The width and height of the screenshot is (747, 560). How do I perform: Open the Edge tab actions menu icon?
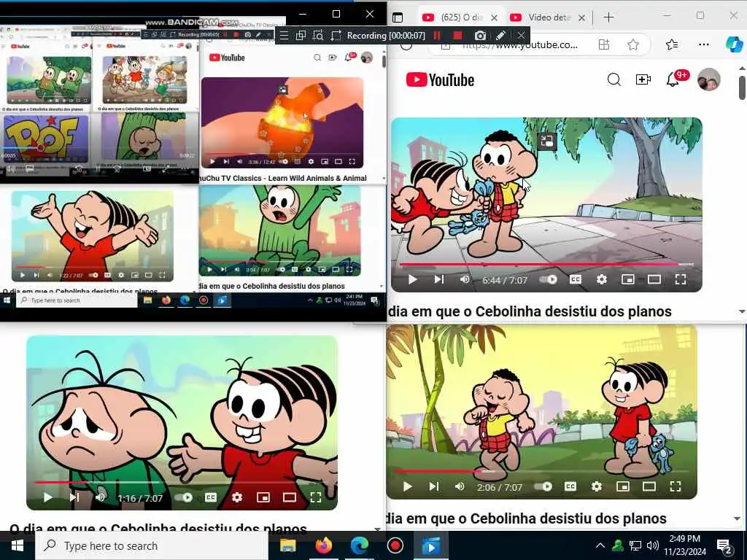point(398,17)
